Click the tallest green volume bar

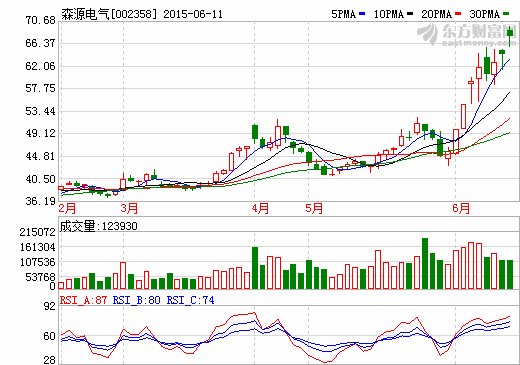tap(425, 263)
